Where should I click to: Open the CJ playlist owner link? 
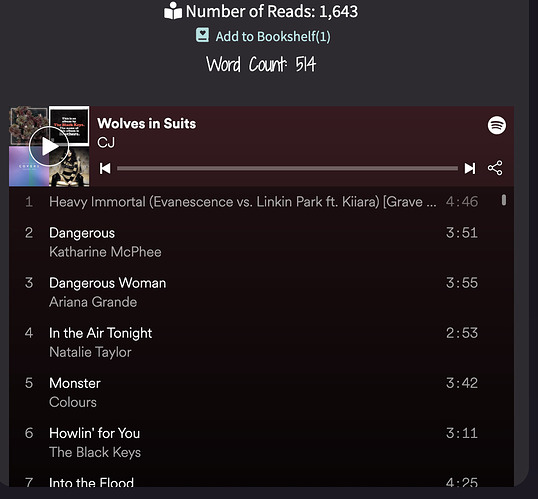tap(106, 142)
